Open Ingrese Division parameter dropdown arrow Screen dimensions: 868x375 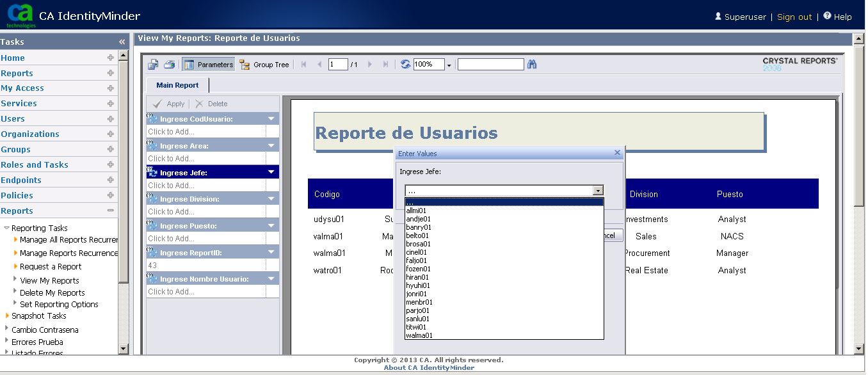(271, 199)
